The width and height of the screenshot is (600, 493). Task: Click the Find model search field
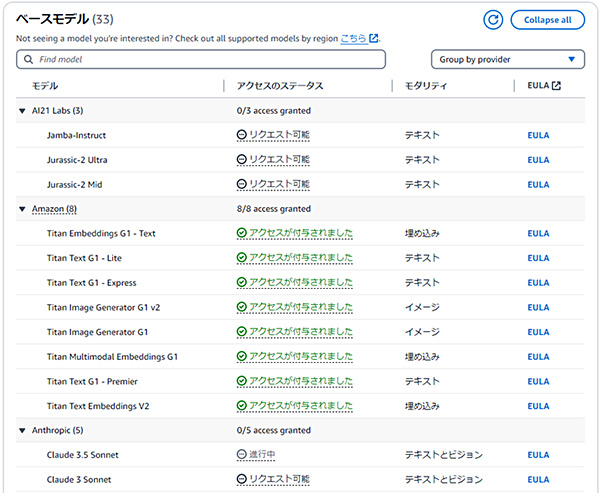201,59
